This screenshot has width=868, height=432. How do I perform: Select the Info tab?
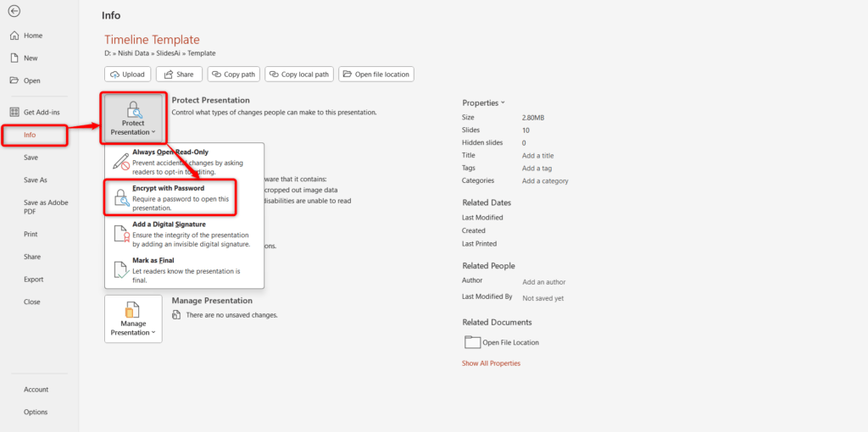[x=30, y=135]
